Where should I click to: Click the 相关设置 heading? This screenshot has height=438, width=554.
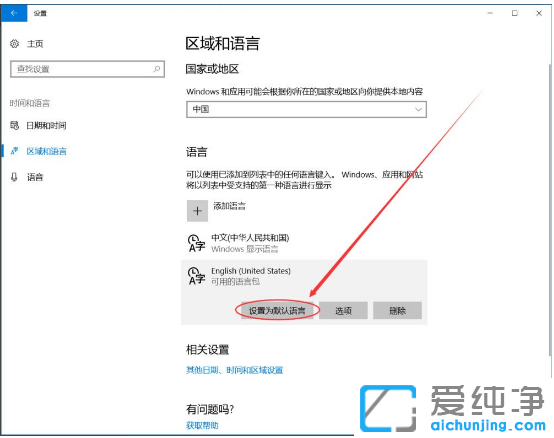(x=207, y=349)
